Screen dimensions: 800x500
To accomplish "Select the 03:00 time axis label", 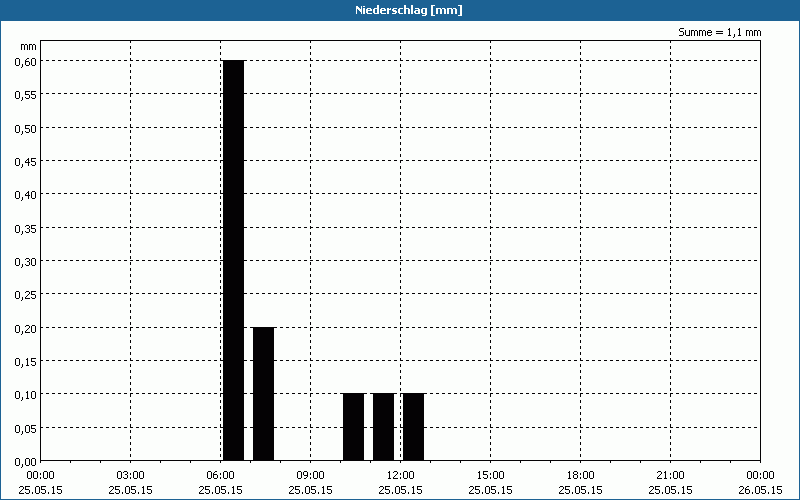I will (131, 476).
